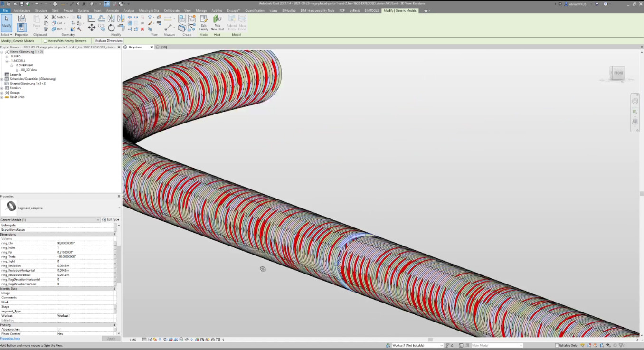The width and height of the screenshot is (644, 350).
Task: Click the Copy tool icon in Modify
Action: pyautogui.click(x=102, y=28)
